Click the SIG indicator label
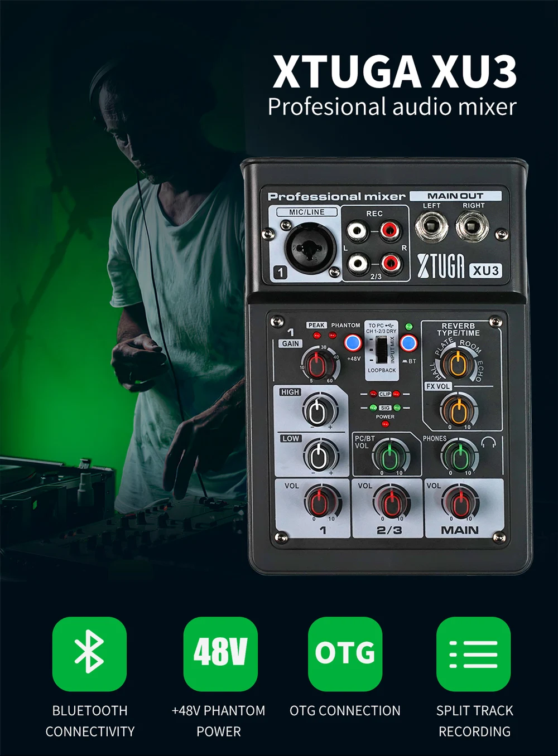Viewport: 558px width, 756px height. tap(385, 408)
